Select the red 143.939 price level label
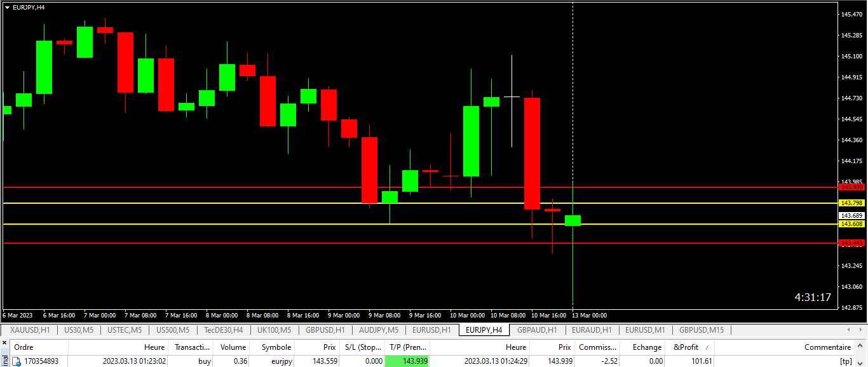 pos(851,187)
